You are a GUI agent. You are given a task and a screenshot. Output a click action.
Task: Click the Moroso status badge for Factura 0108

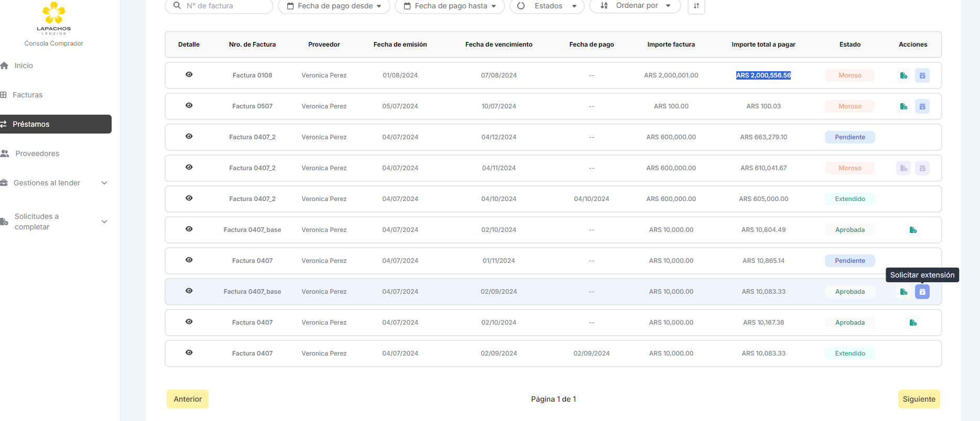(x=850, y=75)
